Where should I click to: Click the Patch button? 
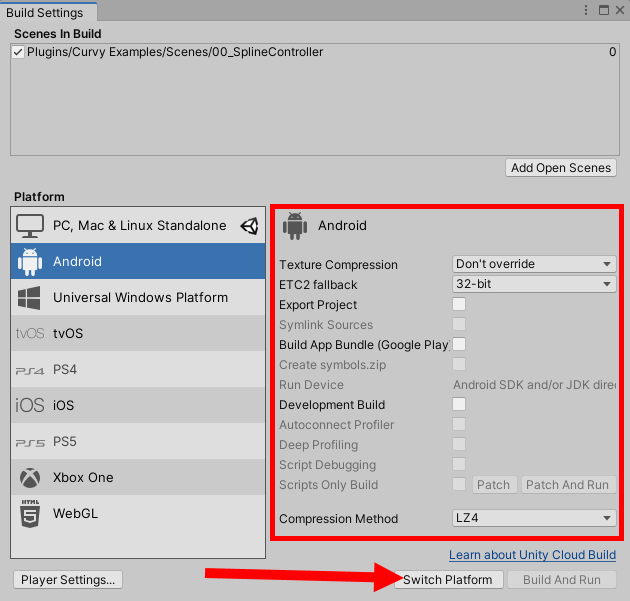(494, 484)
